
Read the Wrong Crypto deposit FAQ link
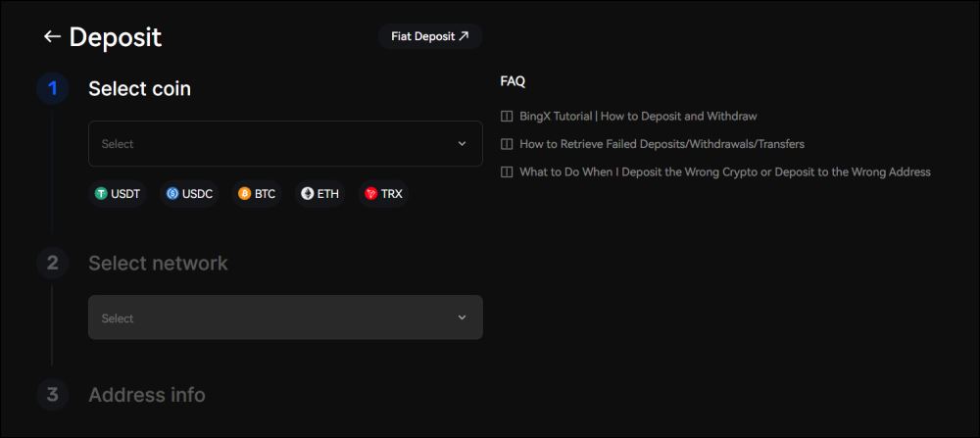pos(724,171)
